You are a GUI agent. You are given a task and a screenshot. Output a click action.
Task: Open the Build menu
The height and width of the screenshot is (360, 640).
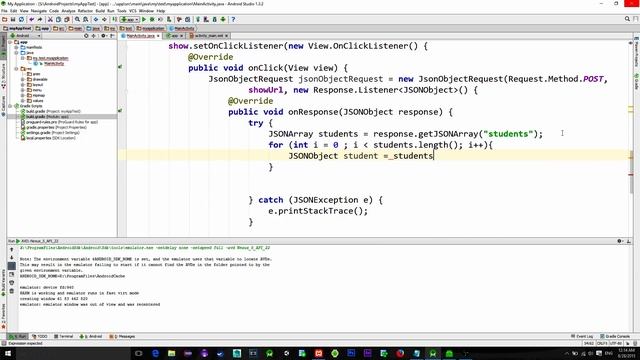coord(100,11)
